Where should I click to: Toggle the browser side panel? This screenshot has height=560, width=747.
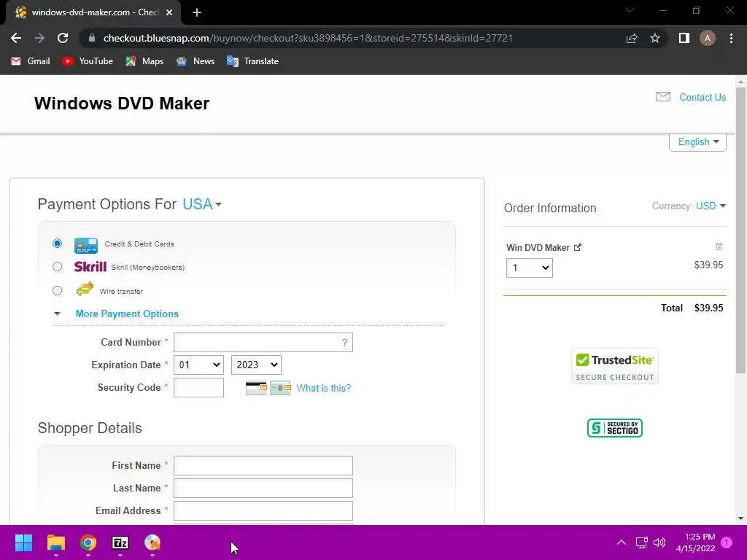684,38
